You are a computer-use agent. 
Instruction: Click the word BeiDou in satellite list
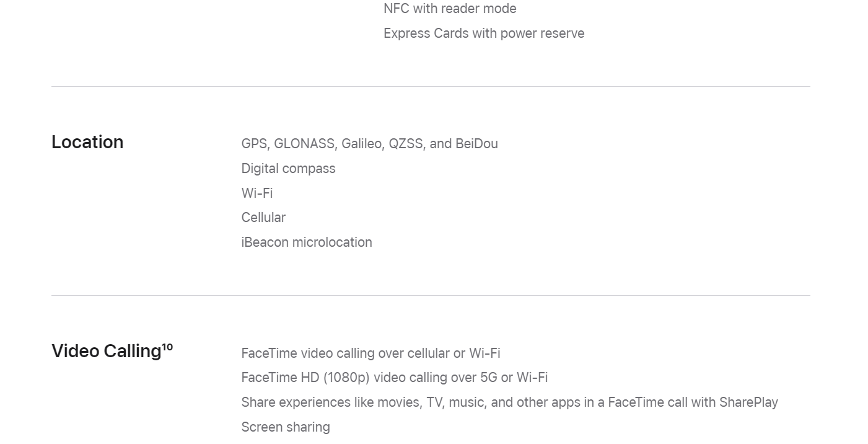[476, 144]
